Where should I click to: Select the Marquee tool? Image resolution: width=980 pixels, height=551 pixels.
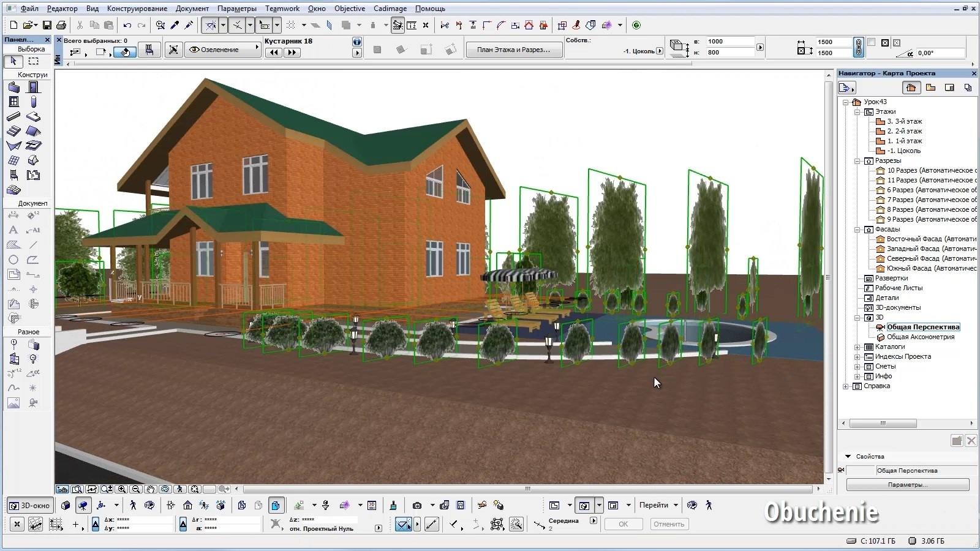tap(34, 61)
